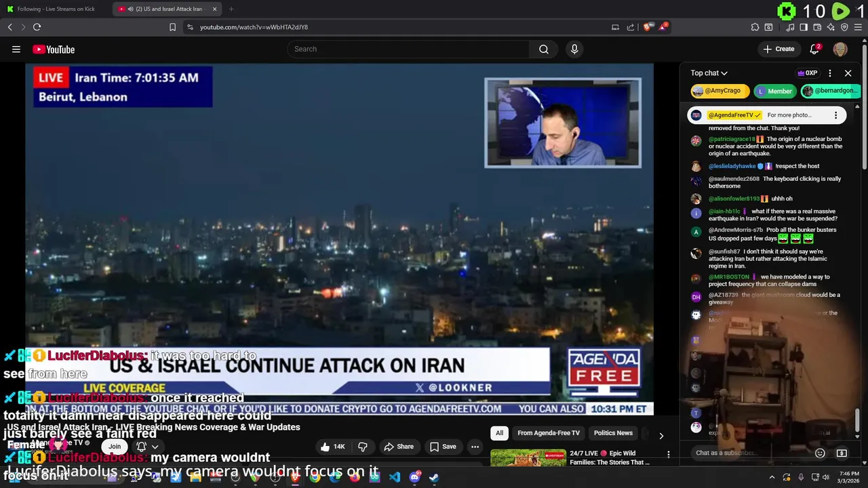Screen dimensions: 868x488
Task: Click the browser address bar URL
Action: click(254, 27)
